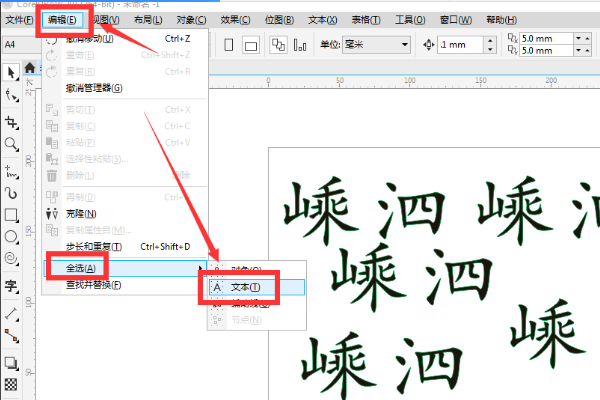Select the Text (字) tool

11,287
